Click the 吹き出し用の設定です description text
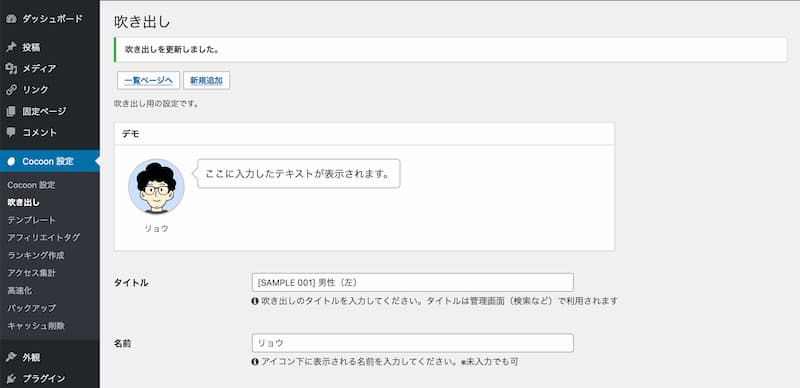Viewport: 800px width, 388px height. tap(156, 104)
